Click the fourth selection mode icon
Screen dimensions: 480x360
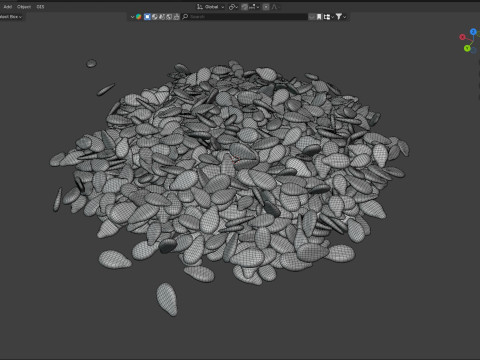coord(169,17)
